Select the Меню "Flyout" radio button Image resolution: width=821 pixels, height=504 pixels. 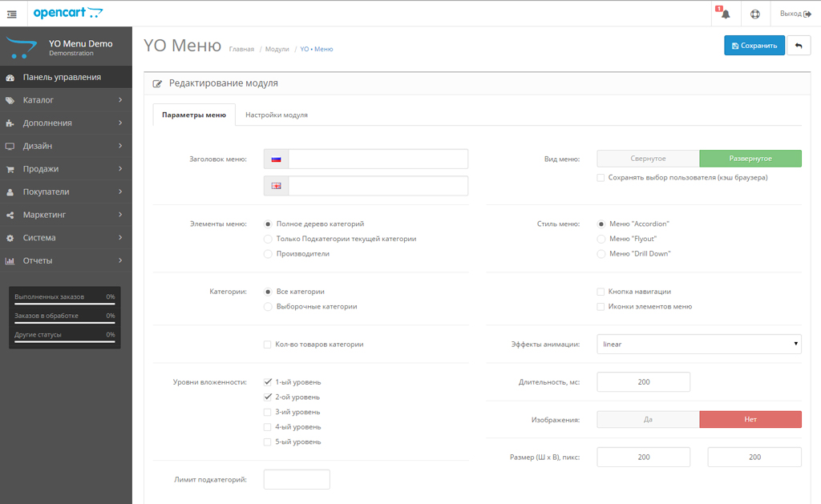point(601,239)
